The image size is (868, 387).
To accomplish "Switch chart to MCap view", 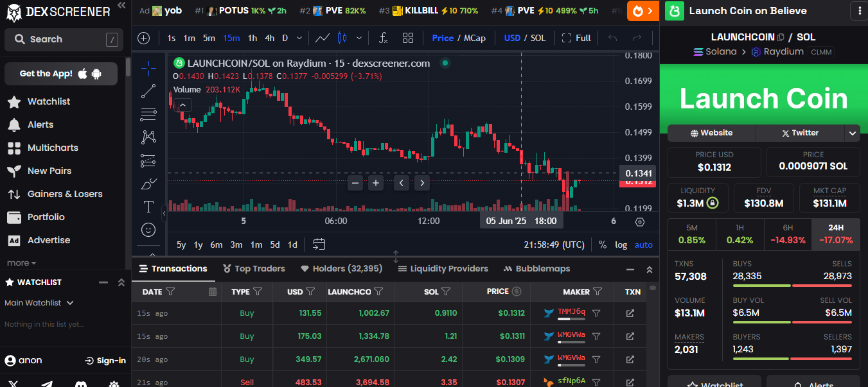I will click(475, 38).
